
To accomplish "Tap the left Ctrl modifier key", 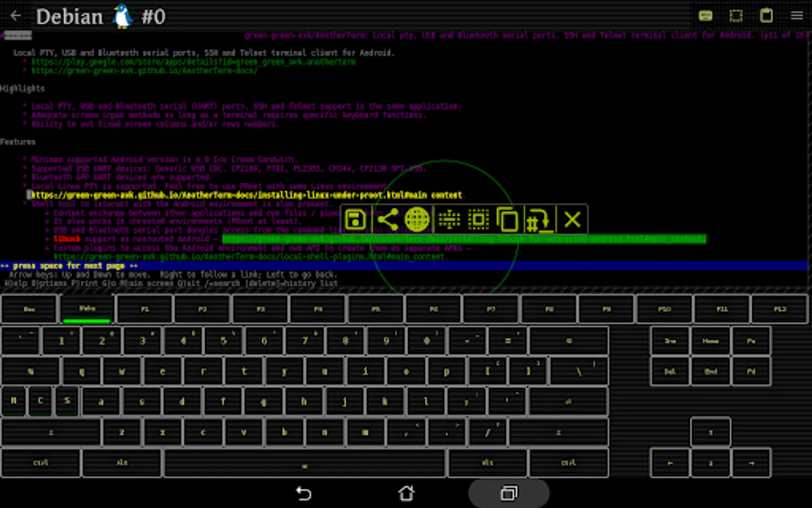I will click(41, 463).
